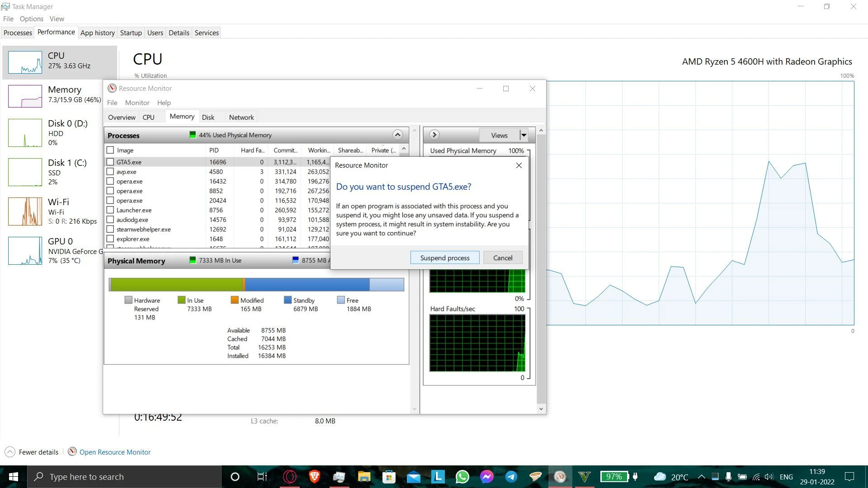This screenshot has height=488, width=868.
Task: Open File Explorer from taskbar
Action: [x=364, y=477]
